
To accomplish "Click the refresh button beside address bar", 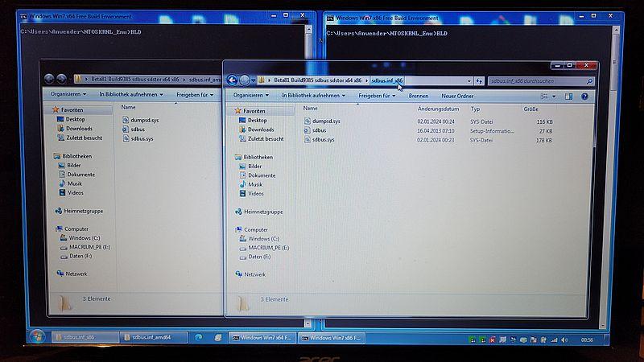I will point(479,81).
